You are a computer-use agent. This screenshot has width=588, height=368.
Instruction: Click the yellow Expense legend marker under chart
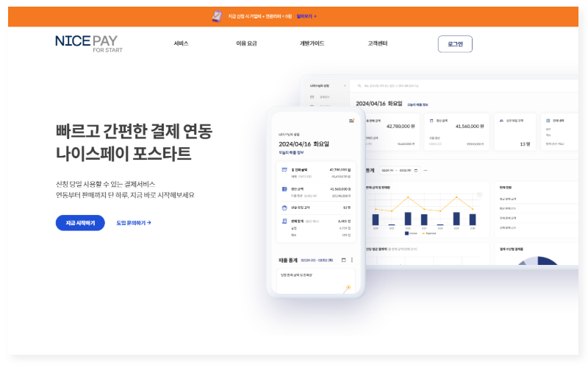coord(423,233)
